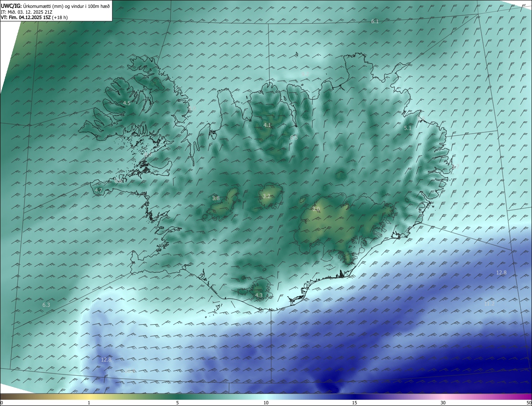Click the 5 tick on the color scale
This screenshot has width=532, height=406.
[x=177, y=403]
